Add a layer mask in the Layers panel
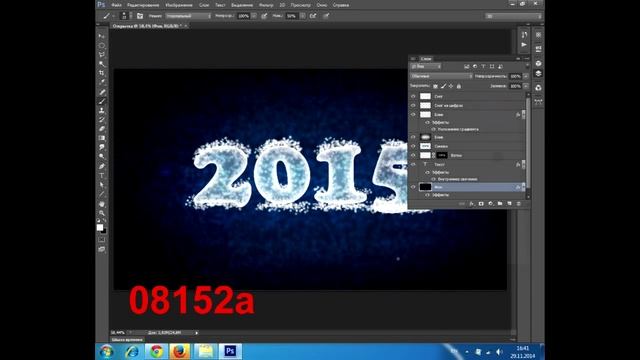Screen dimensions: 640x360 pos(481,203)
